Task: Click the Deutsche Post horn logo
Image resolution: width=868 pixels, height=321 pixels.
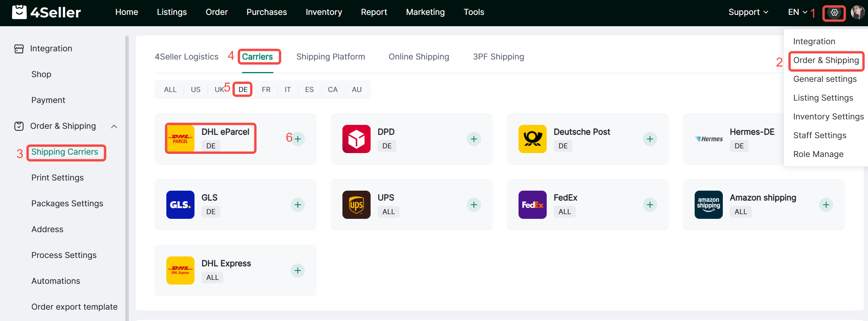Action: point(532,139)
